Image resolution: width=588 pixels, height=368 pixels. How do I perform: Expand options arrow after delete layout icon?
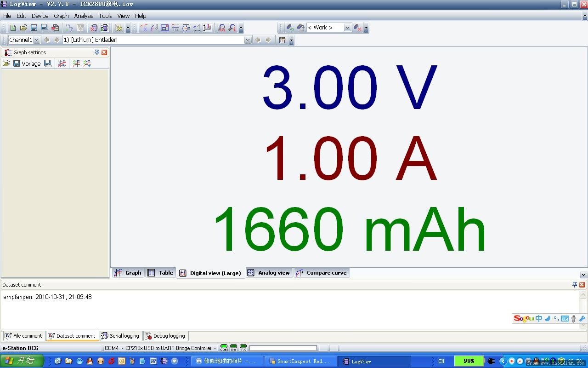(366, 28)
